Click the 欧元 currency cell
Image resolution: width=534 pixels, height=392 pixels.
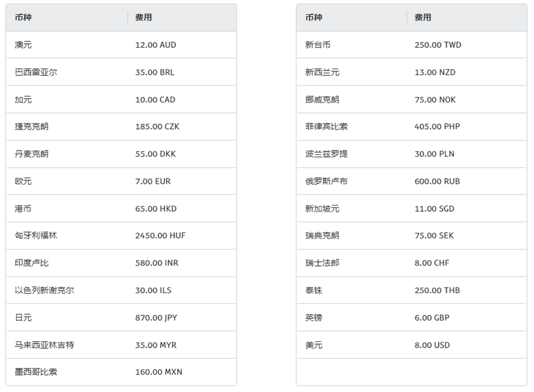tap(23, 181)
